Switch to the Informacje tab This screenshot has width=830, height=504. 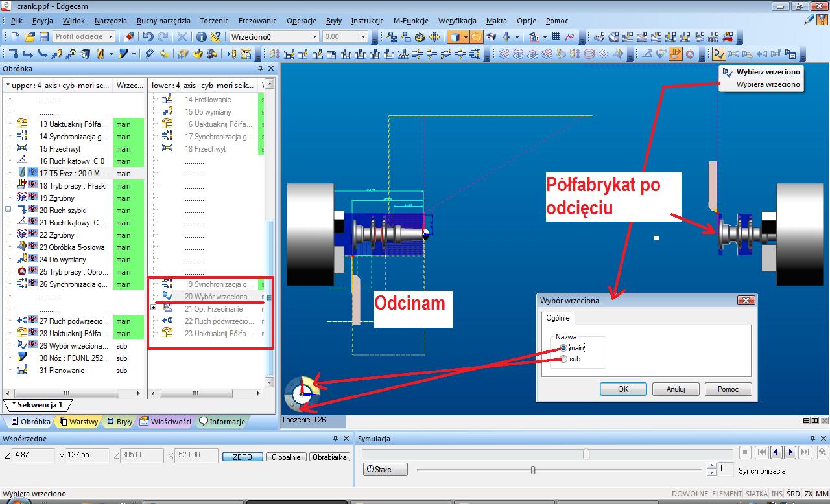pyautogui.click(x=222, y=421)
